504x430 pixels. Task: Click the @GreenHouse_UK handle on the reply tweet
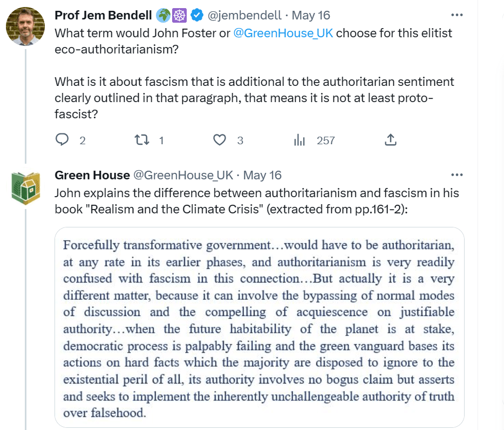click(x=183, y=175)
